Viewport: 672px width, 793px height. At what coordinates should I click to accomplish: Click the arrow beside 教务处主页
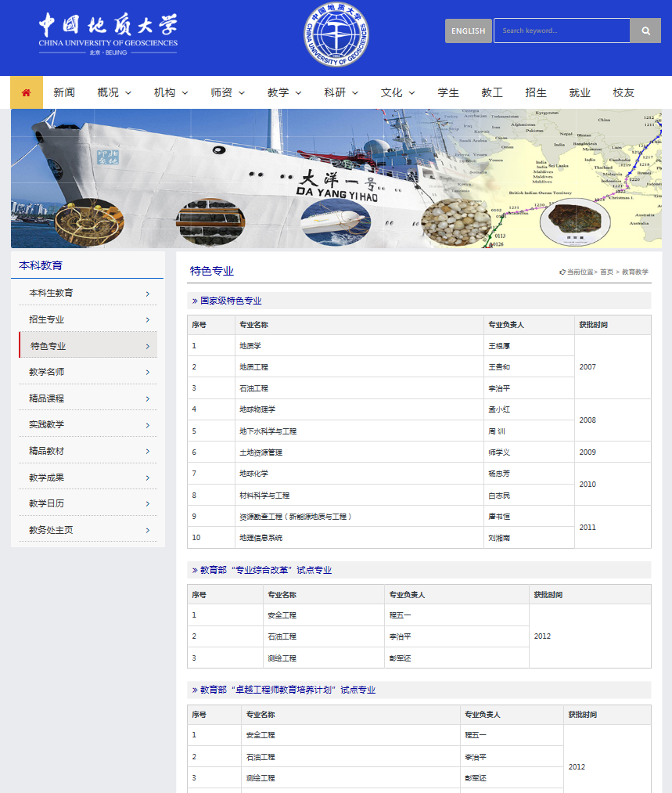click(x=147, y=531)
